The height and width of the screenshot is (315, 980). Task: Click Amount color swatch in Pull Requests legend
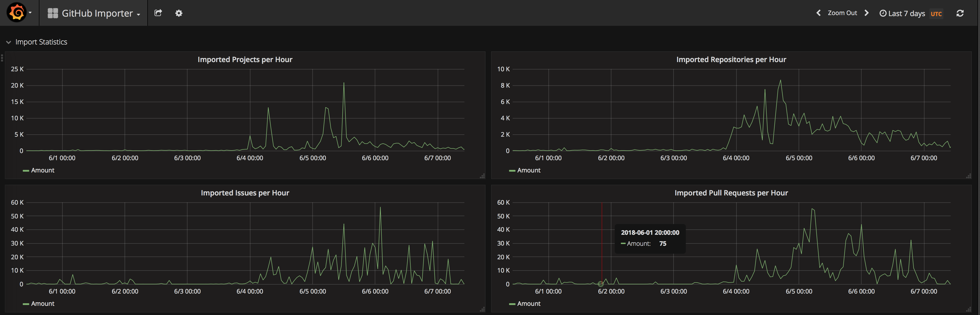click(512, 304)
